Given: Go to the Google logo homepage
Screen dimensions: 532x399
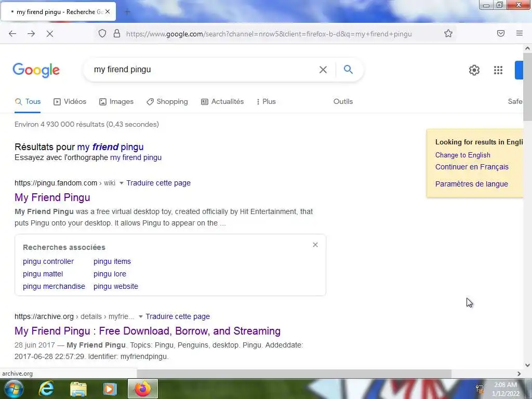Looking at the screenshot, I should 36,70.
